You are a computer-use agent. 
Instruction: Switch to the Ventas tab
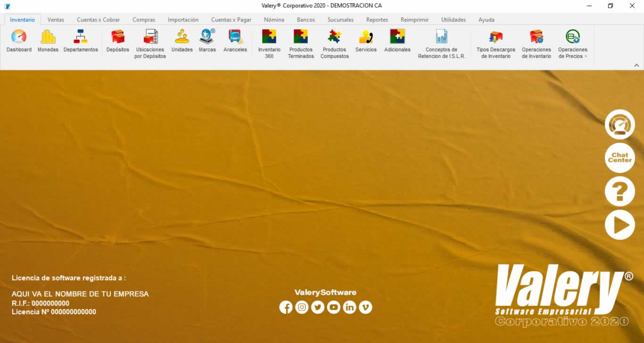click(56, 20)
